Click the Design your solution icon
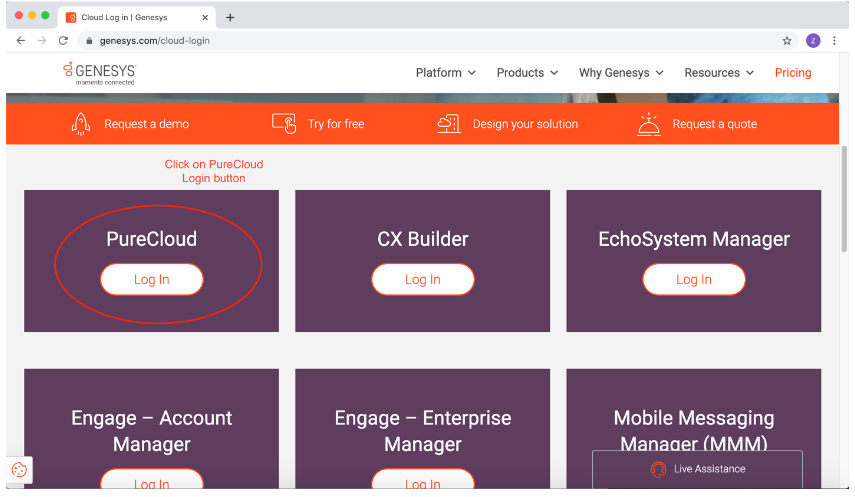This screenshot has height=497, width=855. (x=449, y=124)
